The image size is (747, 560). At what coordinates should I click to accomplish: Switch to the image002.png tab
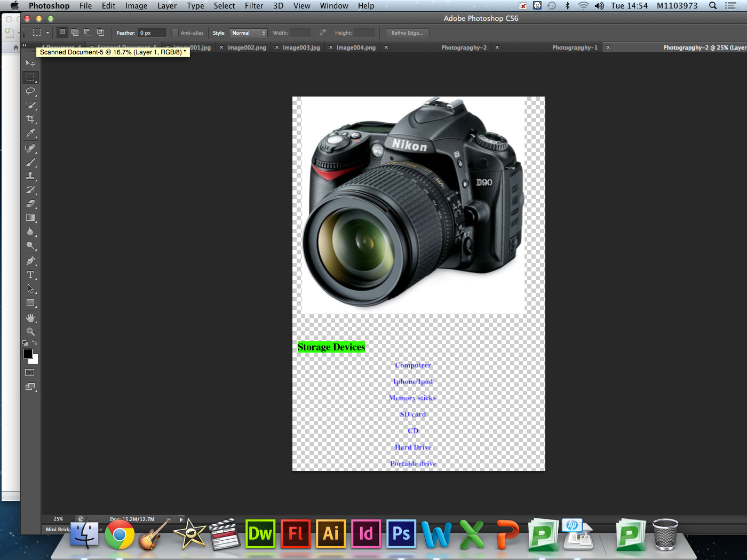[x=247, y=47]
